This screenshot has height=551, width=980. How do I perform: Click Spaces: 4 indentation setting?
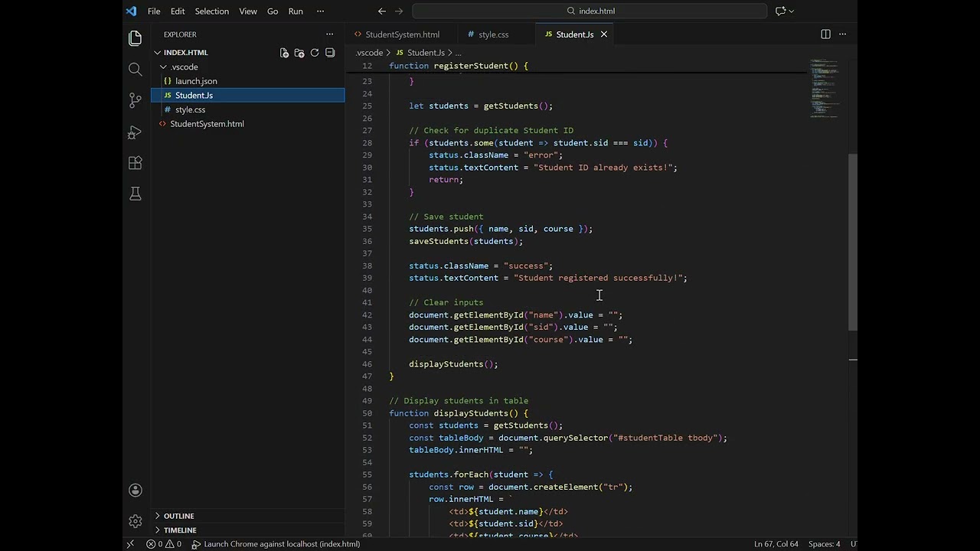coord(824,544)
